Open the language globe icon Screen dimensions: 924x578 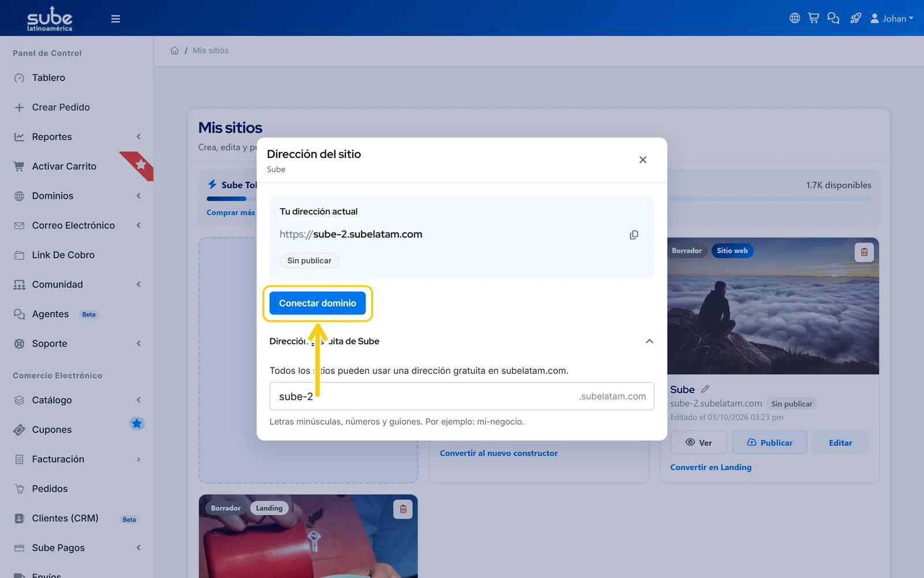[795, 18]
